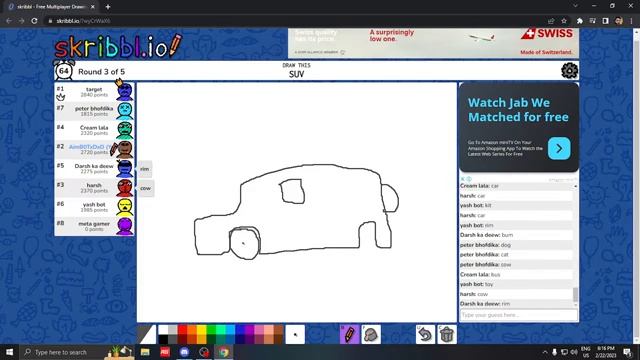The width and height of the screenshot is (640, 360).
Task: Select player harsh in list
Action: click(x=94, y=188)
